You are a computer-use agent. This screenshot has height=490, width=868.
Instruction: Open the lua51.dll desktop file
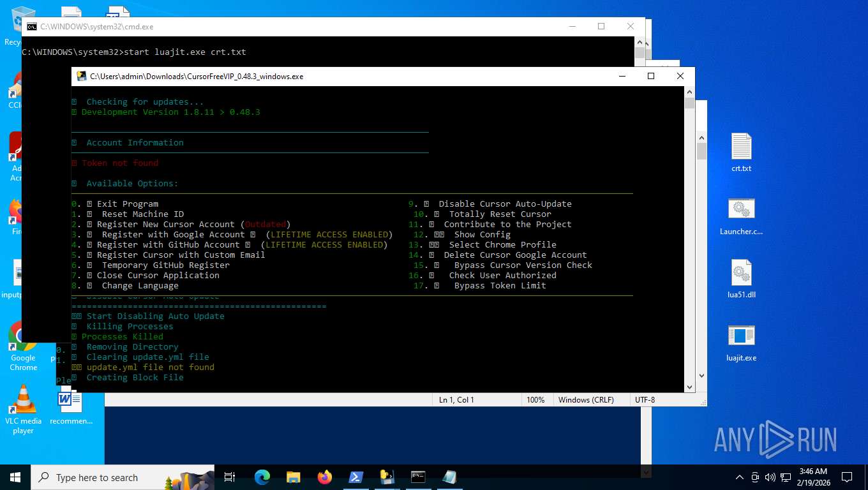click(741, 279)
